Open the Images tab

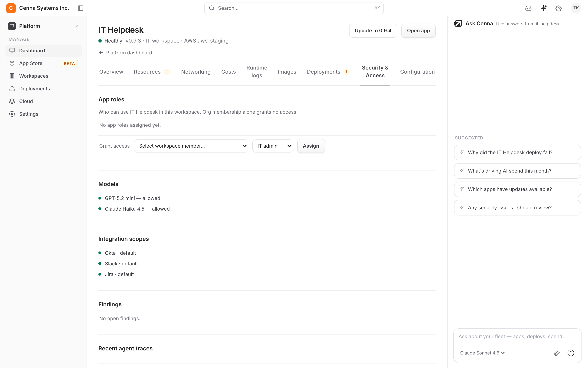pyautogui.click(x=287, y=72)
